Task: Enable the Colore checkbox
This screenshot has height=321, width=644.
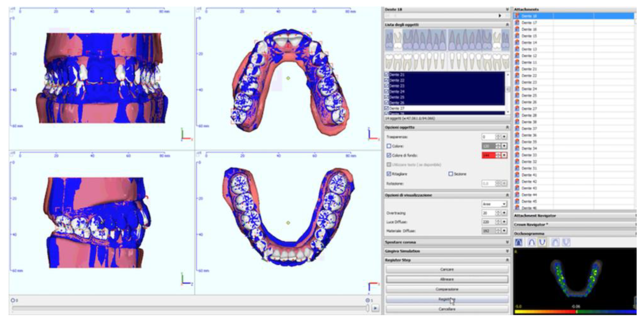Action: pos(389,146)
